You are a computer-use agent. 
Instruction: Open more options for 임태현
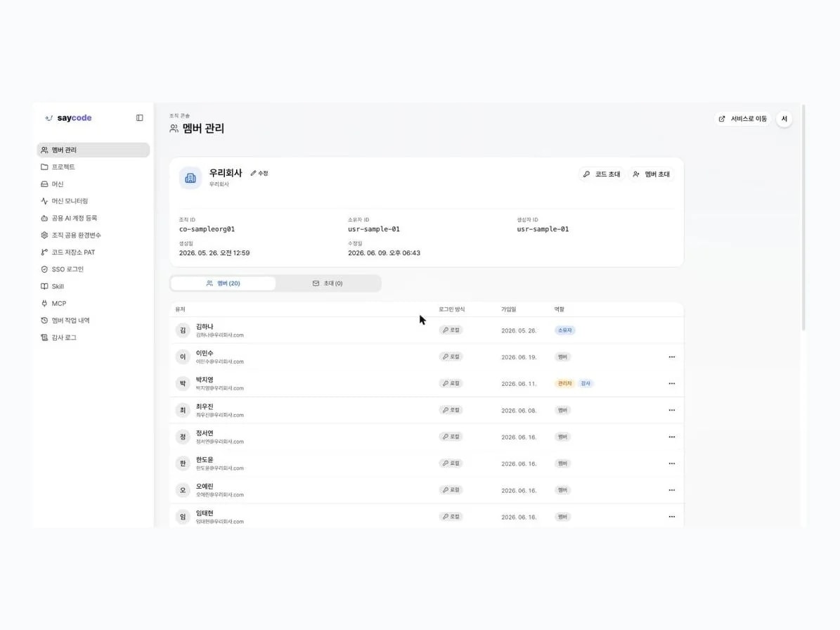[672, 517]
